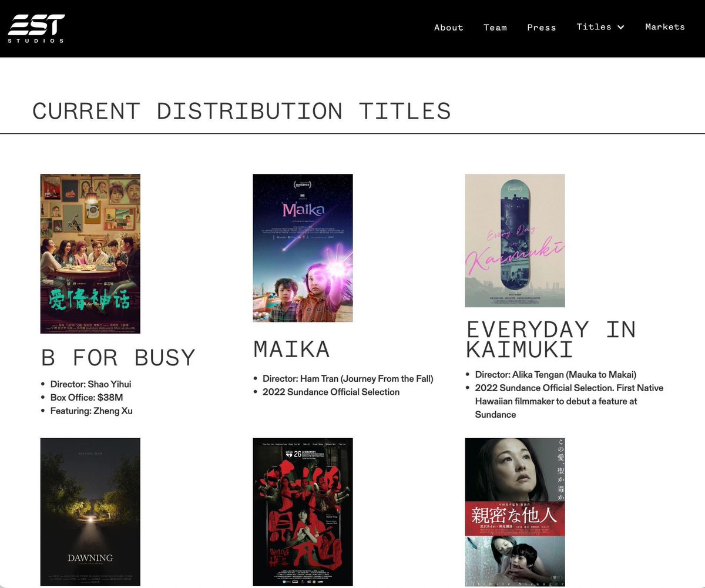Click the Everyday in Kaimuki skateboard poster
Viewport: 705px width, 588px height.
515,240
